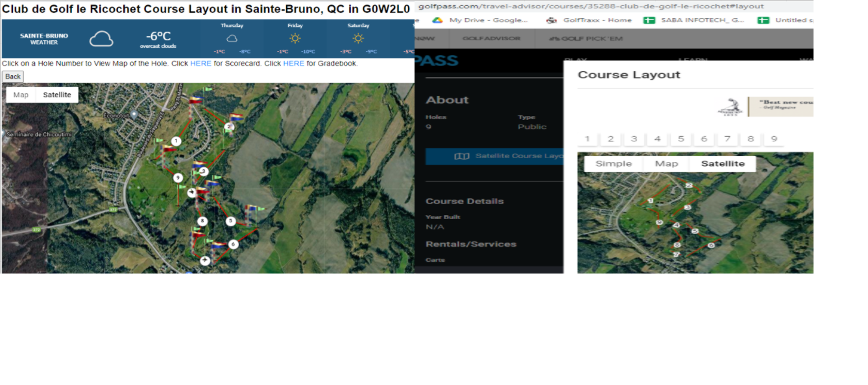The height and width of the screenshot is (385, 868).
Task: Click hole 9 marker on GolfPass map
Action: point(659,222)
